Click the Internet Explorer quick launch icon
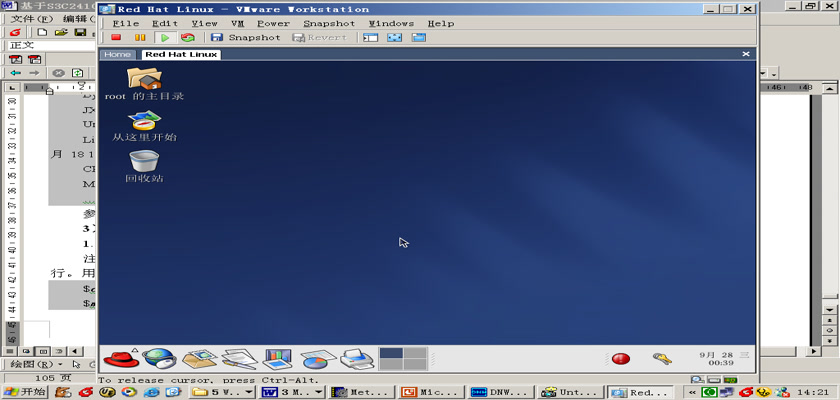 point(151,392)
